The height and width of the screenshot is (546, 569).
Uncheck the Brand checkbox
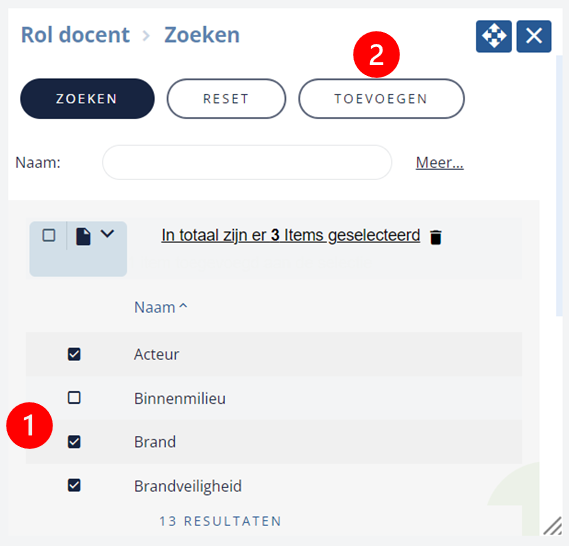[x=74, y=442]
